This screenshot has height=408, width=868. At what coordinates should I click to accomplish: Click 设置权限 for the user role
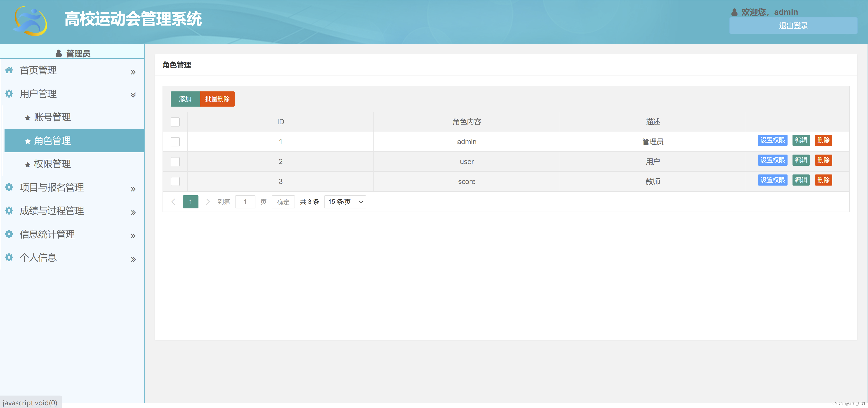pos(772,160)
